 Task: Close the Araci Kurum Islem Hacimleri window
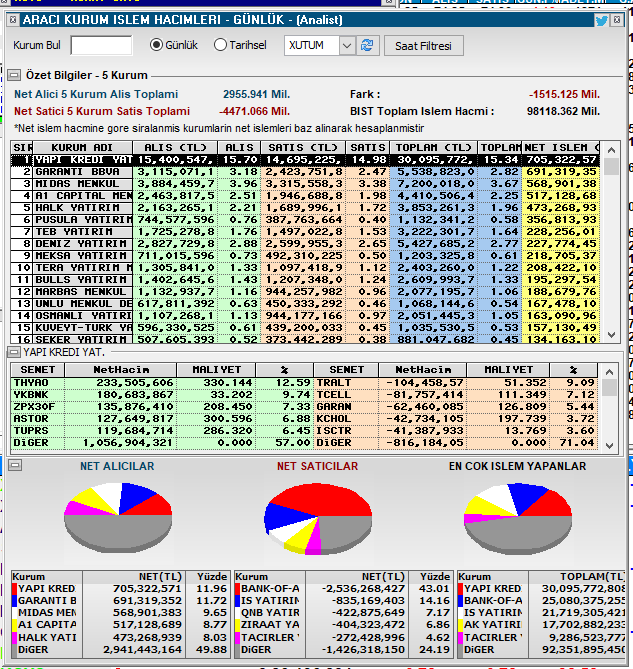tap(617, 20)
